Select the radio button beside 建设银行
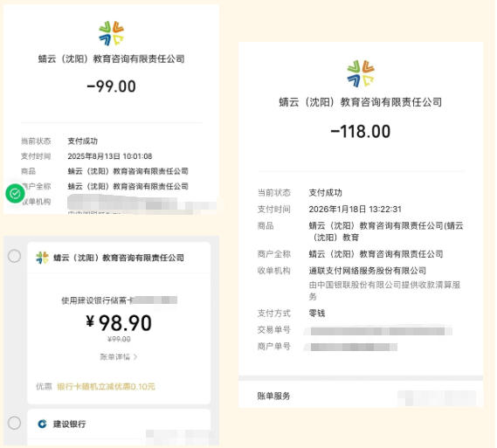The image size is (497, 448). pos(14,423)
